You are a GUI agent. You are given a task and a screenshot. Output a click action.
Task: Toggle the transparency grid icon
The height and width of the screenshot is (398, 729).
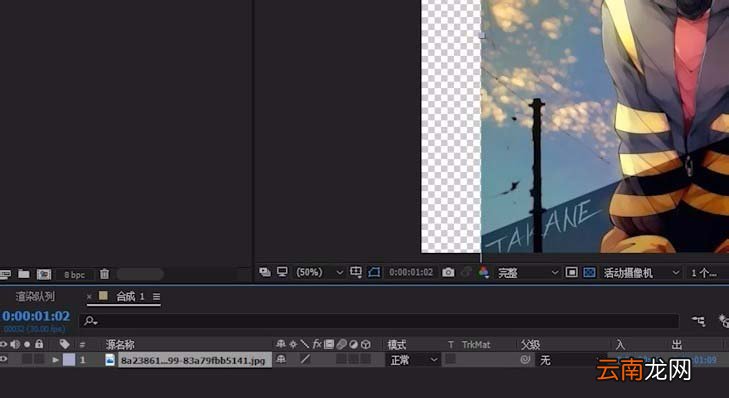(589, 272)
